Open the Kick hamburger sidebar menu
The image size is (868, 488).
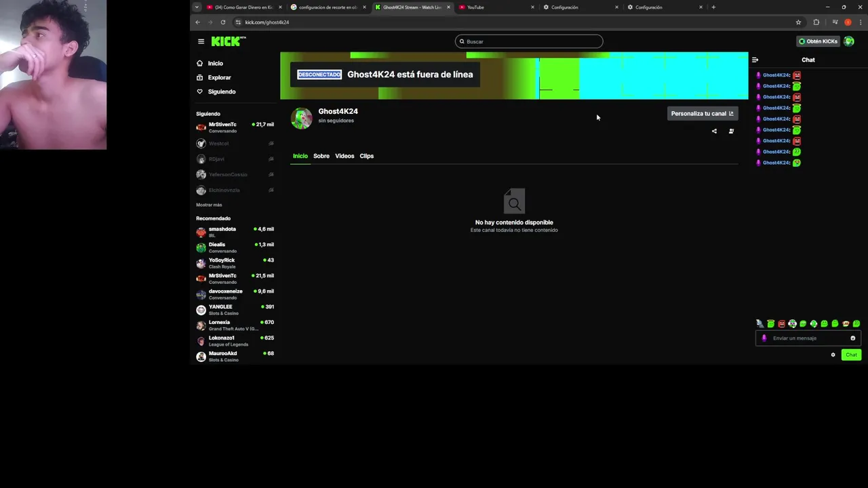pyautogui.click(x=201, y=41)
